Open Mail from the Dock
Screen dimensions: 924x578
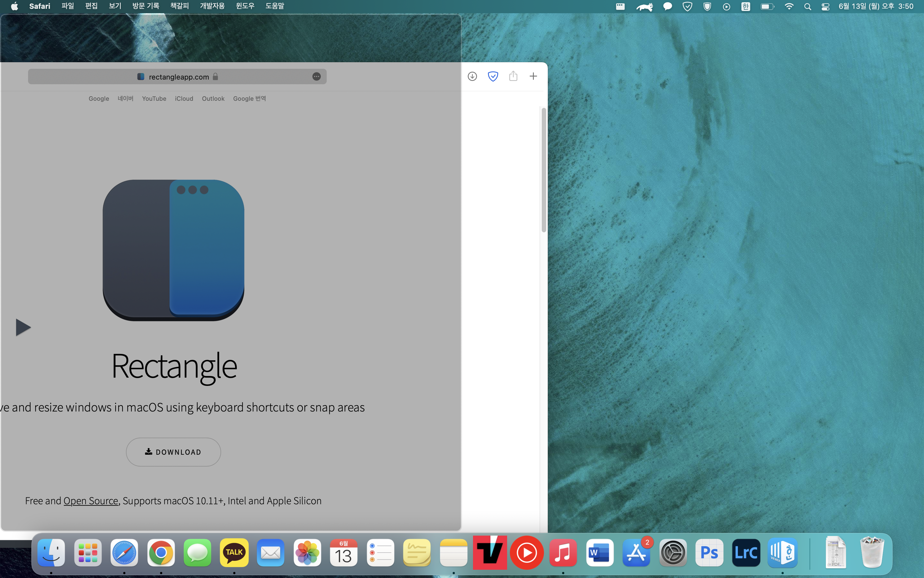point(271,552)
